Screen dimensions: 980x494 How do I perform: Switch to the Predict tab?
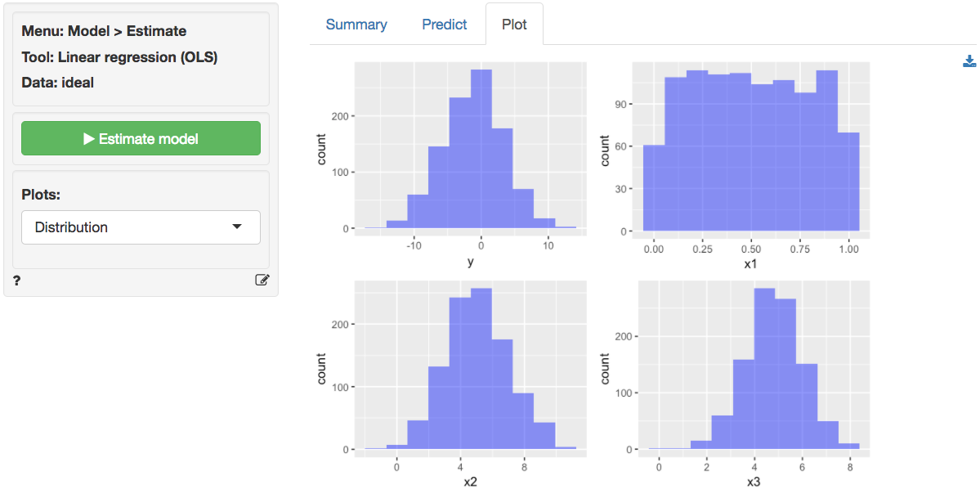[445, 25]
